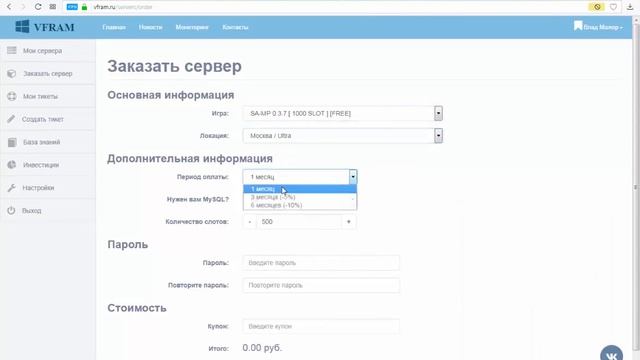Click the Инвестиции pie chart icon
Image resolution: width=640 pixels, height=360 pixels.
click(x=11, y=165)
